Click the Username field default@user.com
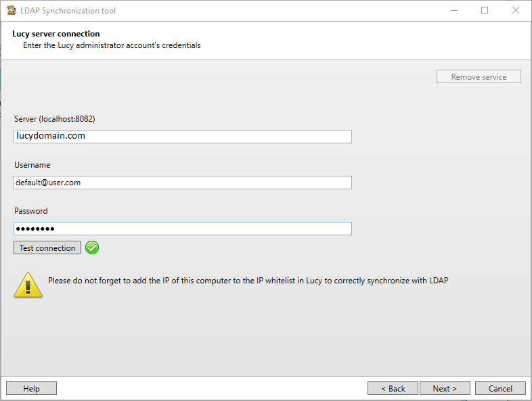The width and height of the screenshot is (532, 401). (x=183, y=183)
